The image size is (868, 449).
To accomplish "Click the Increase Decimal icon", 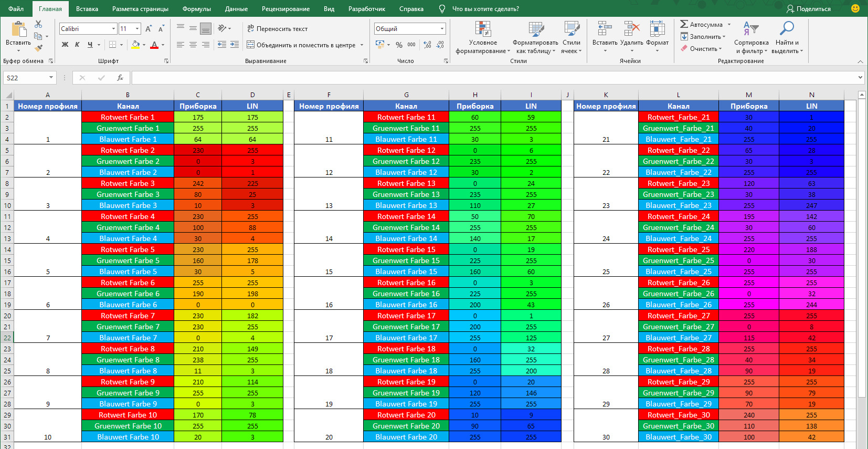I will (x=428, y=45).
